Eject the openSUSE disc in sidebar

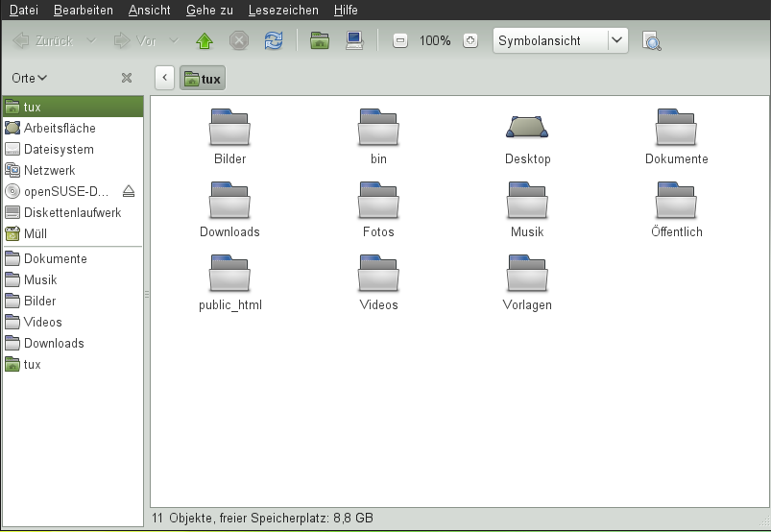coord(130,191)
